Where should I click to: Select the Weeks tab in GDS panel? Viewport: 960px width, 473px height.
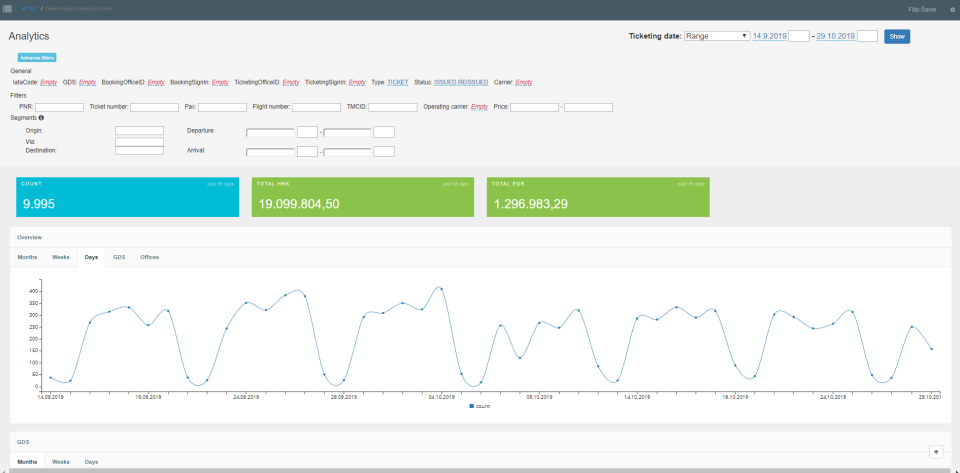click(61, 462)
